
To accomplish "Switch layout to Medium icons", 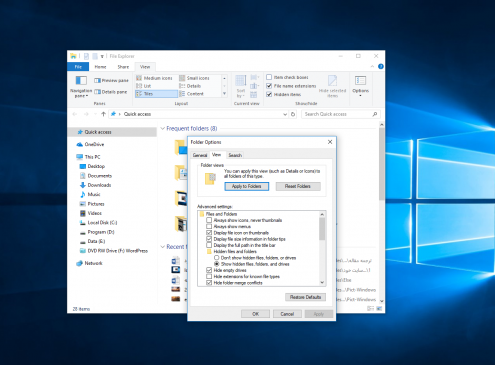I will tap(154, 78).
